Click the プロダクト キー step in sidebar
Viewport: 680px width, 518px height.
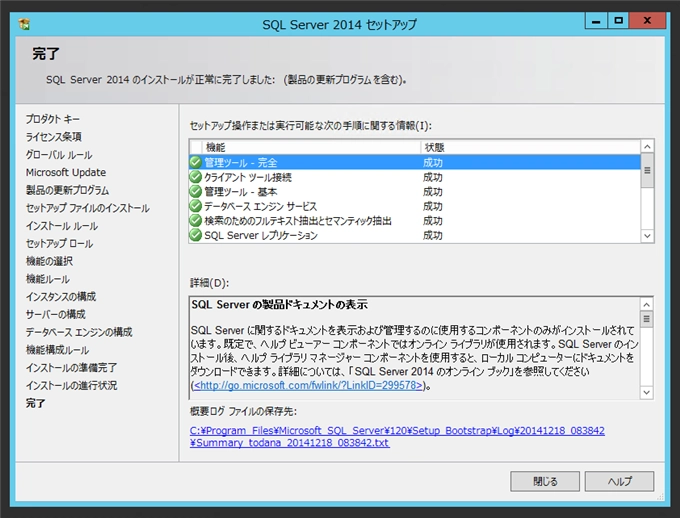52,119
